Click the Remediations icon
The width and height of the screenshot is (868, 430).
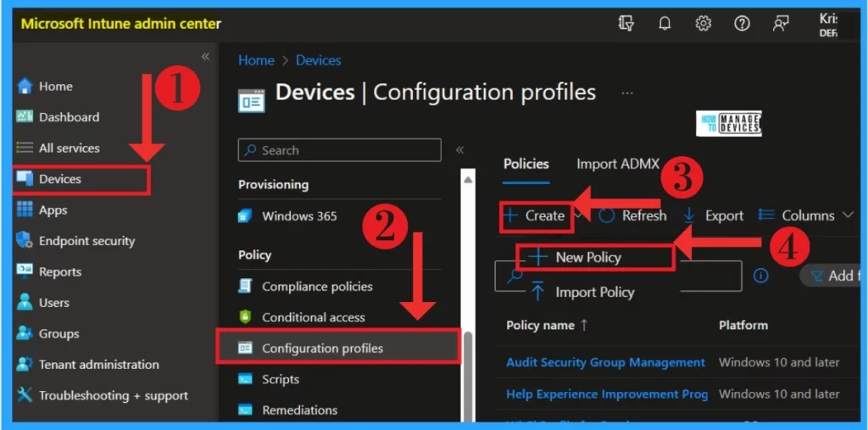[245, 410]
